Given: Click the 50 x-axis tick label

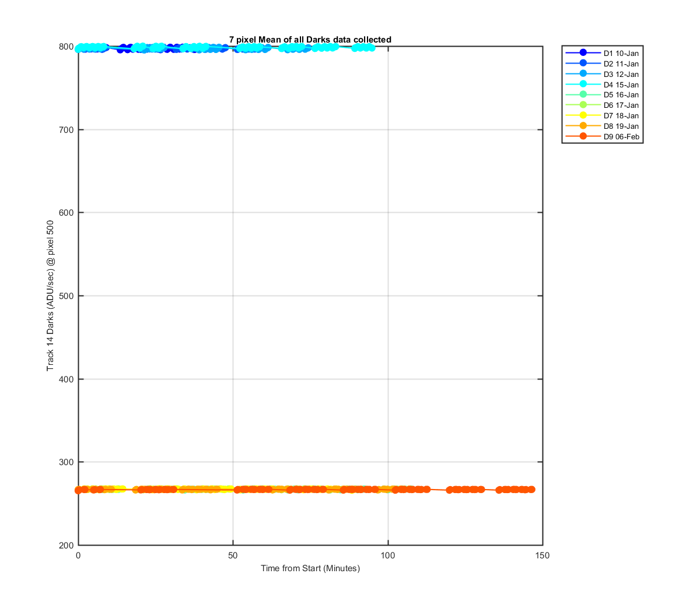Looking at the screenshot, I should coord(233,555).
